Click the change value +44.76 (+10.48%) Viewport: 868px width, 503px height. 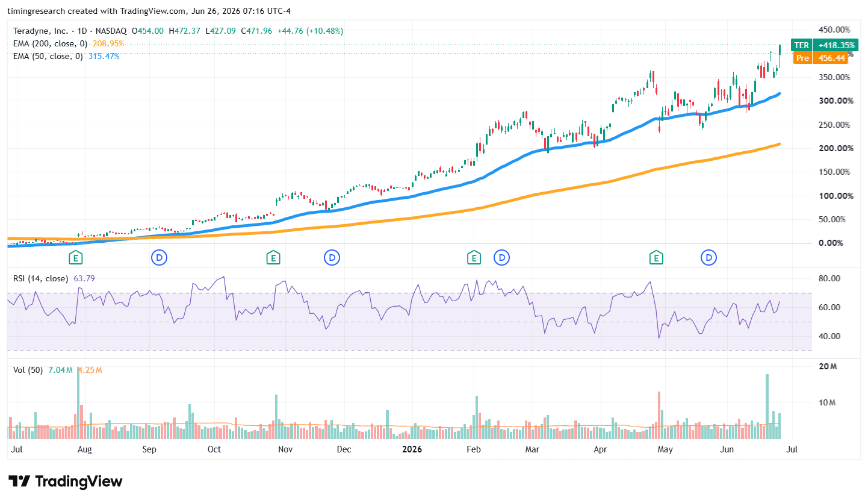[x=309, y=31]
